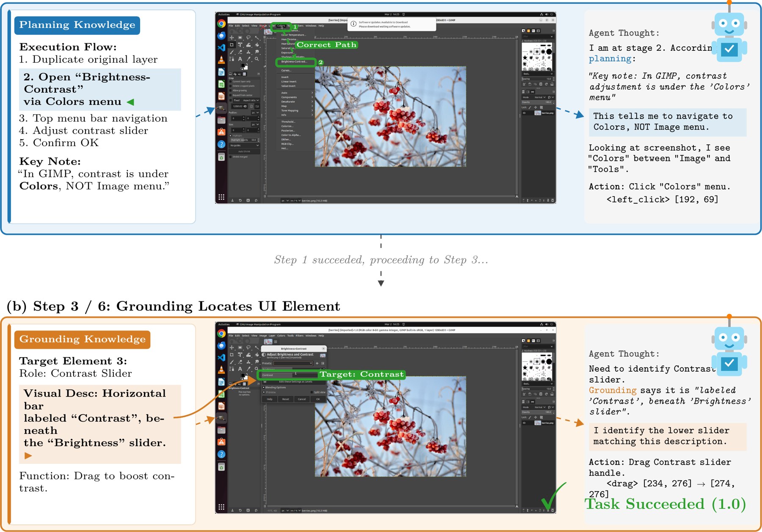Screen dimensions: 762x532
Task: Enable Delete cropped pixels in top screenshot
Action: [230, 86]
